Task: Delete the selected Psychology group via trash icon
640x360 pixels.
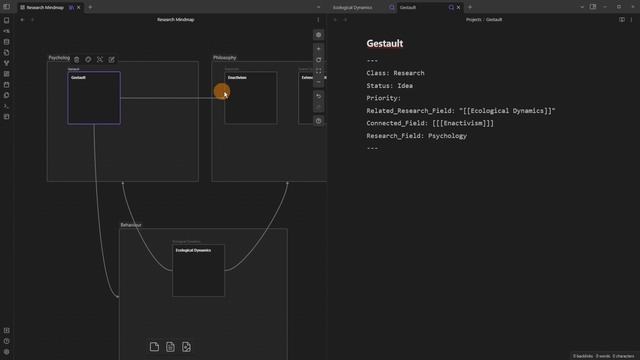Action: 77,60
